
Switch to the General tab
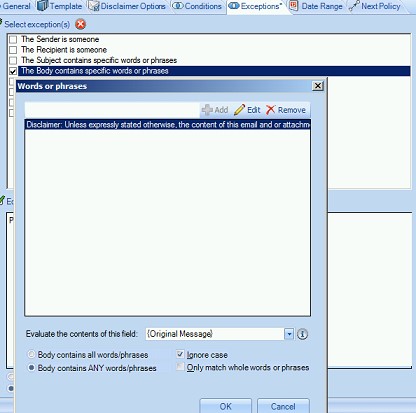coord(16,6)
